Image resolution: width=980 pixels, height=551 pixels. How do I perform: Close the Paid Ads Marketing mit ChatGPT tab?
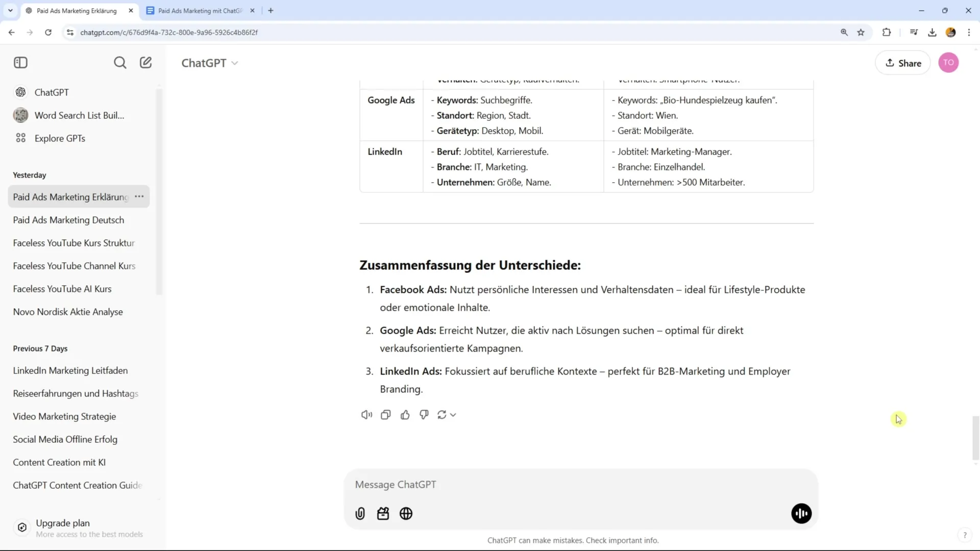click(252, 11)
